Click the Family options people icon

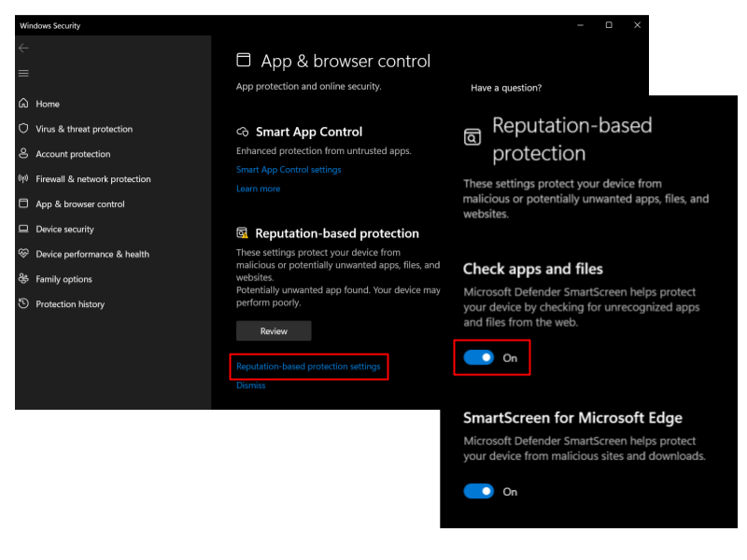point(23,279)
